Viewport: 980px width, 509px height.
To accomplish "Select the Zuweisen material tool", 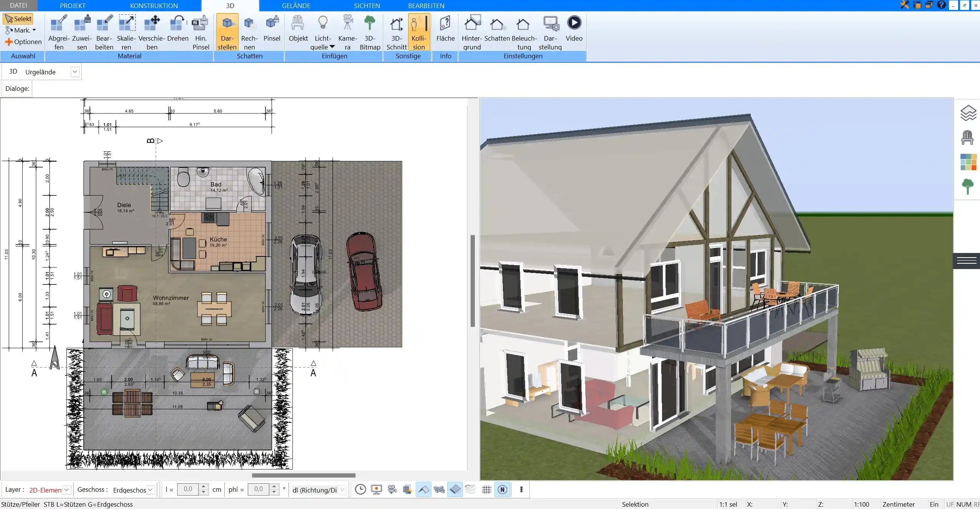I will click(82, 32).
